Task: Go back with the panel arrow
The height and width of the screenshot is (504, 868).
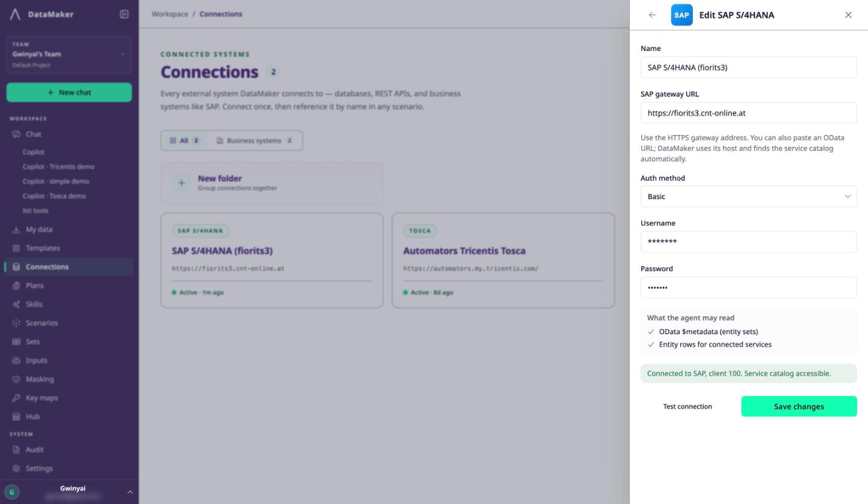Action: [x=653, y=15]
